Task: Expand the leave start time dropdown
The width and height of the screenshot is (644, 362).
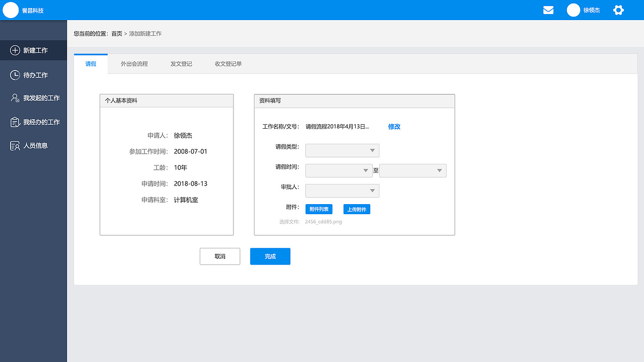Action: [339, 170]
